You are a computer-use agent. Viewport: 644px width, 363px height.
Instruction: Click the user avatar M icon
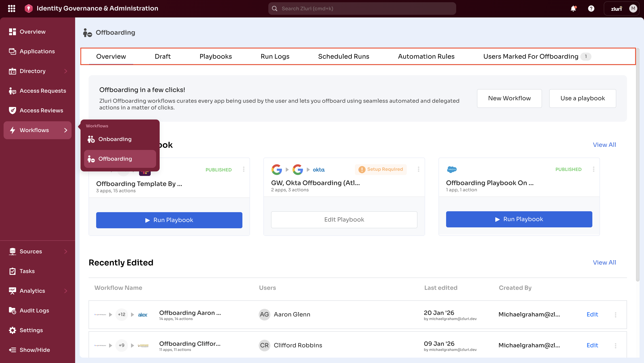(x=633, y=9)
